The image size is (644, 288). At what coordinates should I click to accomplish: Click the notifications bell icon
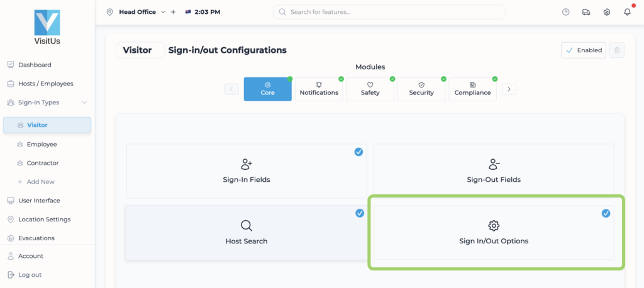click(627, 12)
